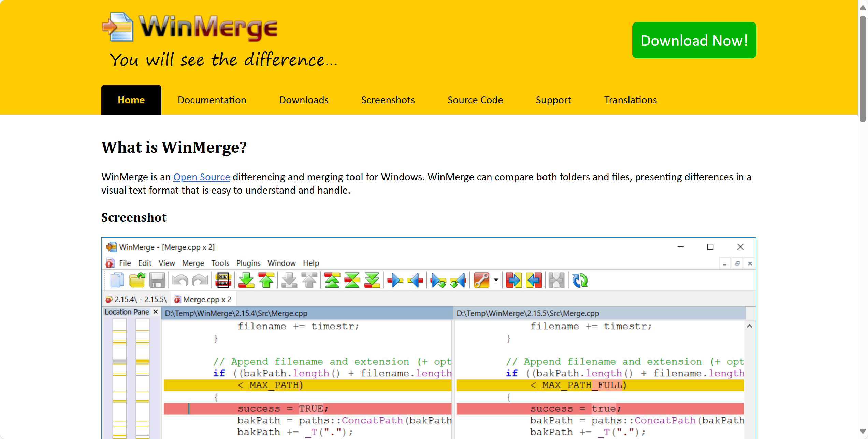Open the Merge menu
The height and width of the screenshot is (439, 868).
pos(192,262)
